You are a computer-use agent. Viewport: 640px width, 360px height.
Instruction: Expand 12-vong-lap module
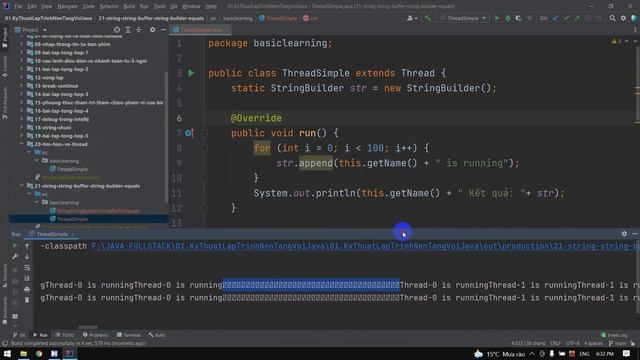(x=22, y=78)
